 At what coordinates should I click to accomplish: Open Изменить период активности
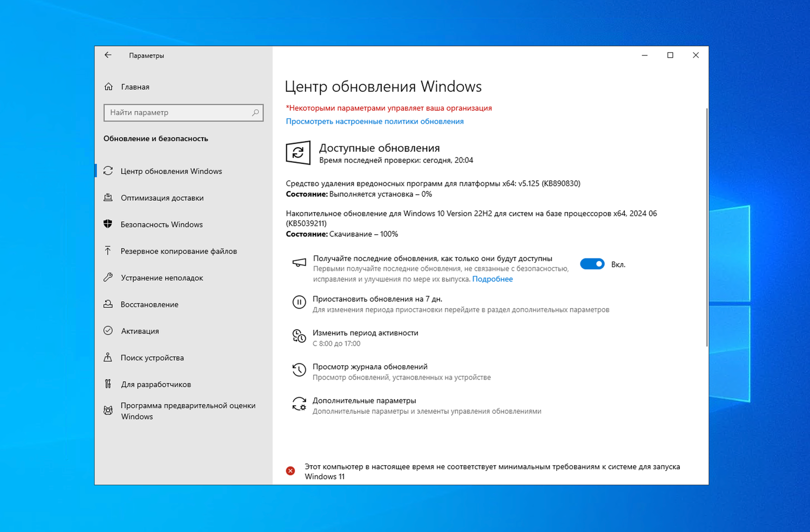[x=366, y=333]
